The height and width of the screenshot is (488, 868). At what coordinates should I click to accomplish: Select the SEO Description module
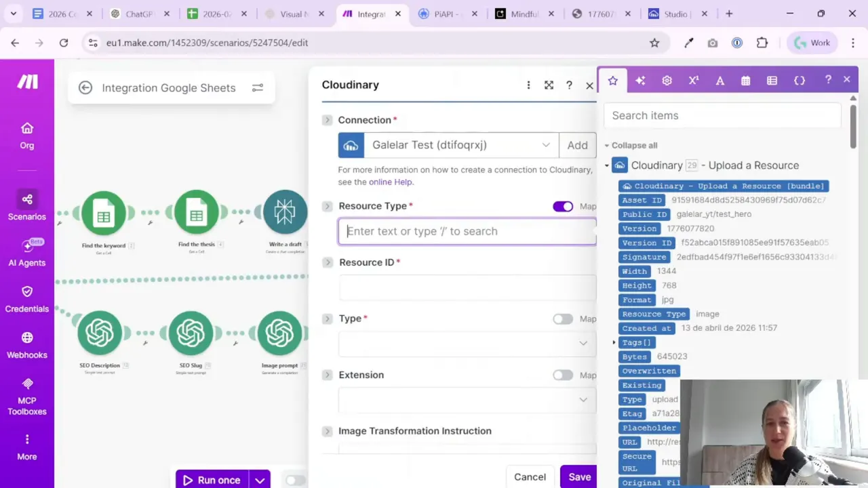pyautogui.click(x=100, y=333)
